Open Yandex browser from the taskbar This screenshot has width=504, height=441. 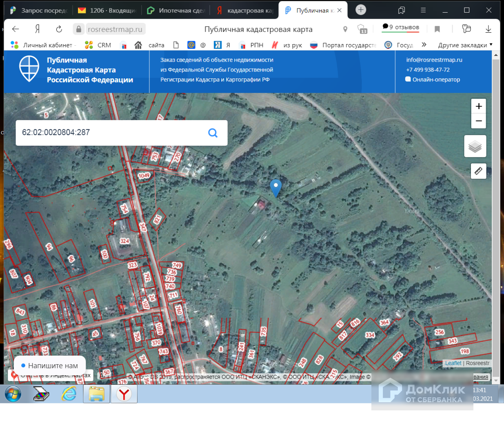124,394
